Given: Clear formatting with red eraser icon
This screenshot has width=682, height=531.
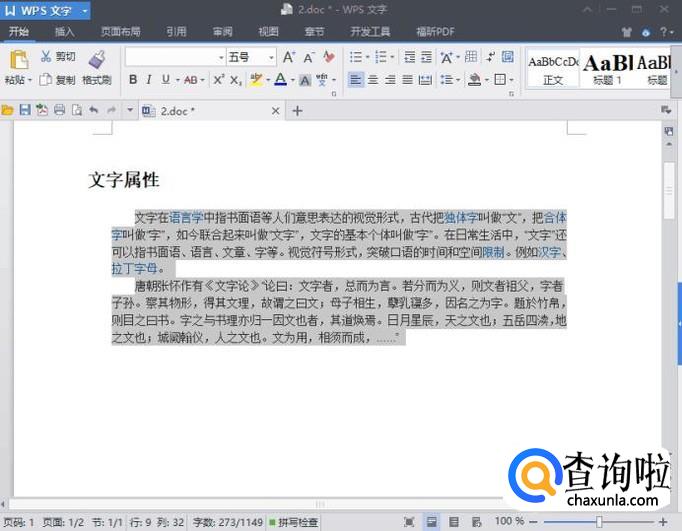Looking at the screenshot, I should pyautogui.click(x=329, y=57).
